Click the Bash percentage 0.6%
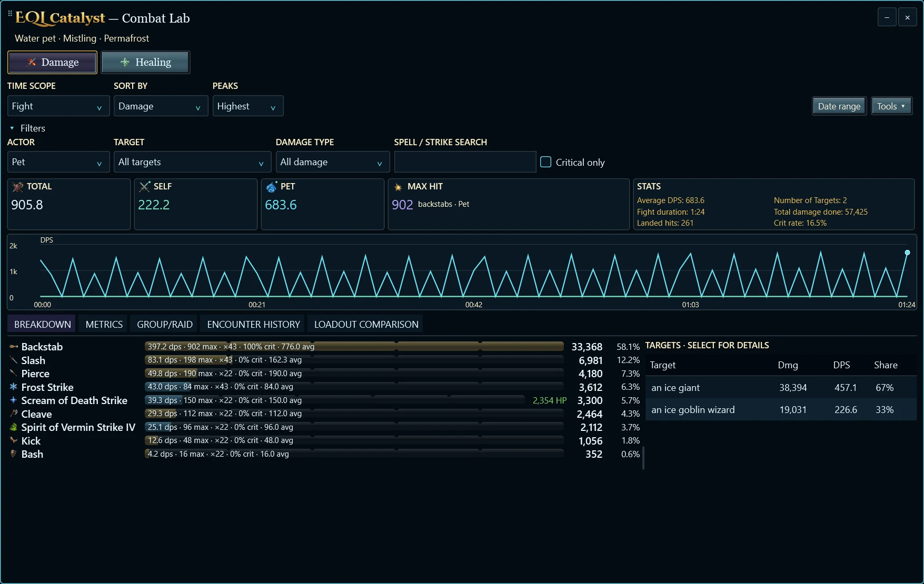 click(x=630, y=454)
